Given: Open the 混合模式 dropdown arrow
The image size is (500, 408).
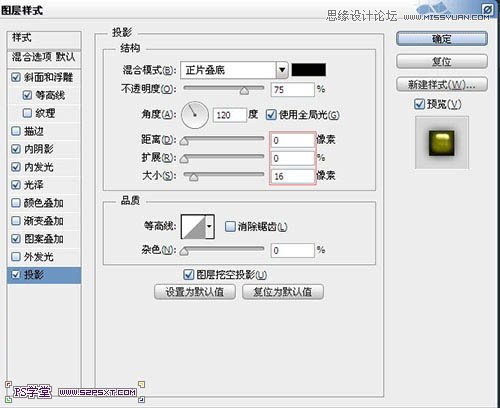Looking at the screenshot, I should pos(282,70).
